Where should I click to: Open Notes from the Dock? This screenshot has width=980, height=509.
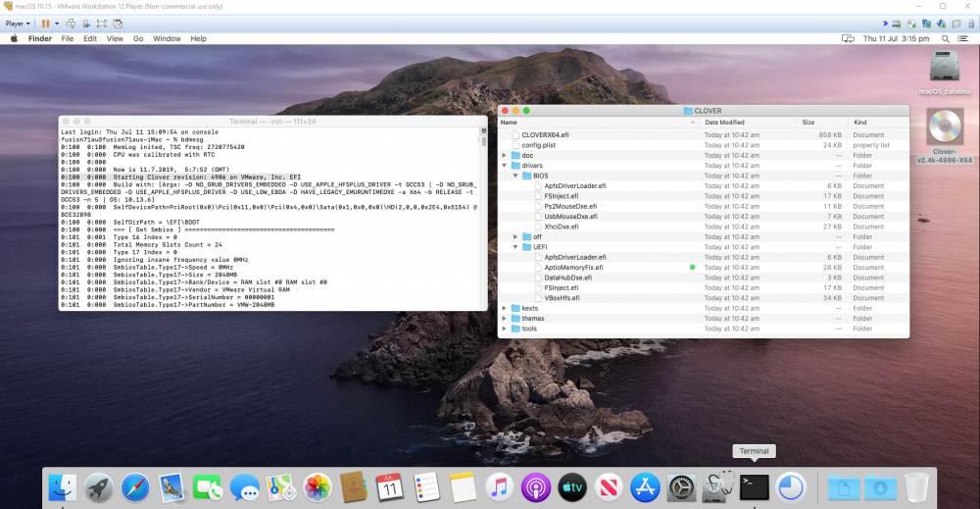464,487
